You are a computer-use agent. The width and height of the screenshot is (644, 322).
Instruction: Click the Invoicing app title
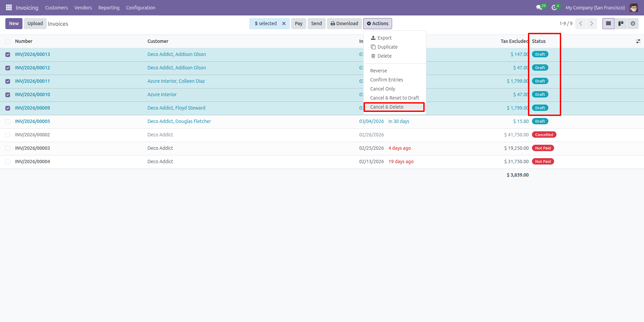pyautogui.click(x=27, y=8)
